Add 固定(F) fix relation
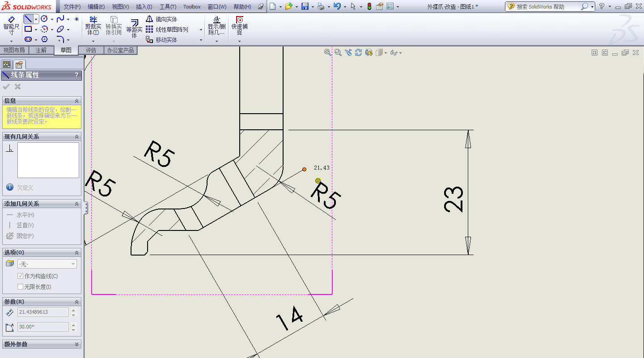Image resolution: width=644 pixels, height=358 pixels. point(21,236)
